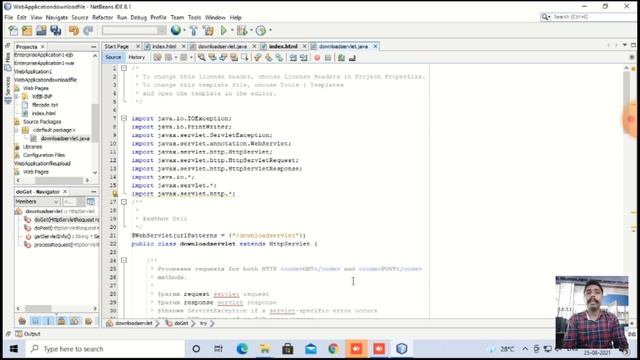This screenshot has width=640, height=360.
Task: Expand the WEB-INF folder node
Action: [17, 97]
